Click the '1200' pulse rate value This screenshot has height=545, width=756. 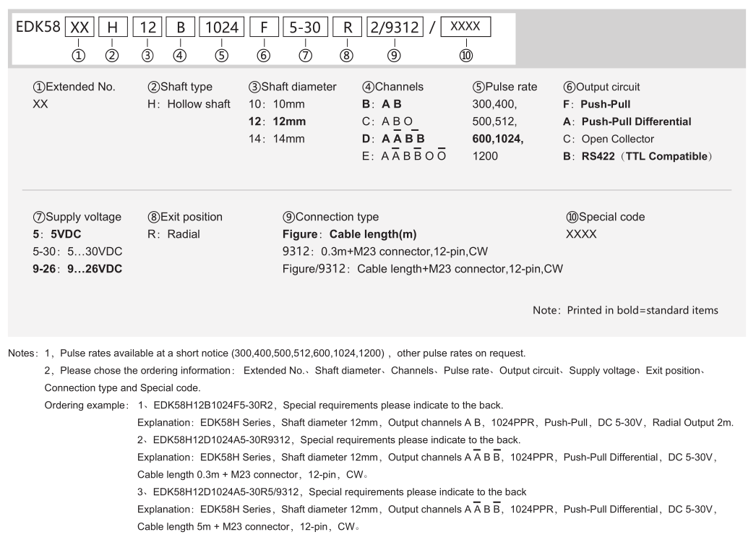485,156
